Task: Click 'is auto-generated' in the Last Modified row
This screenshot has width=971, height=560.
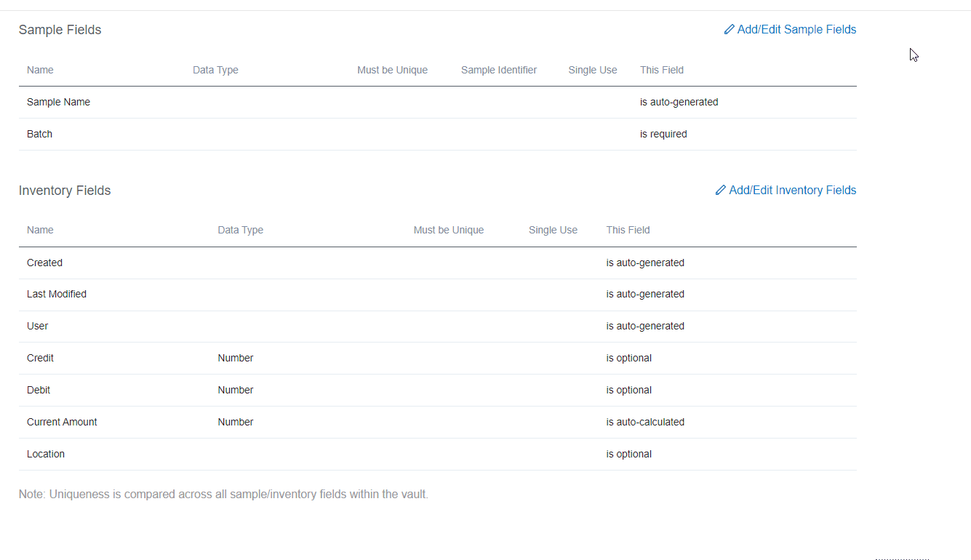Action: tap(645, 294)
